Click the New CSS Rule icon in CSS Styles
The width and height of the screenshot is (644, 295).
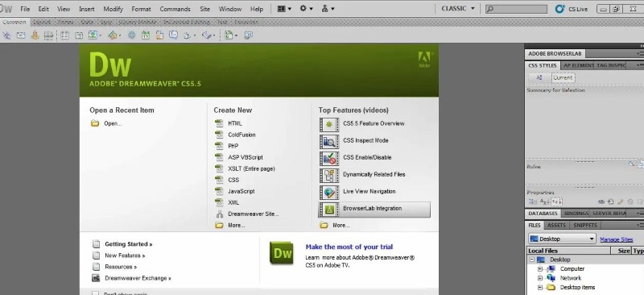620,202
